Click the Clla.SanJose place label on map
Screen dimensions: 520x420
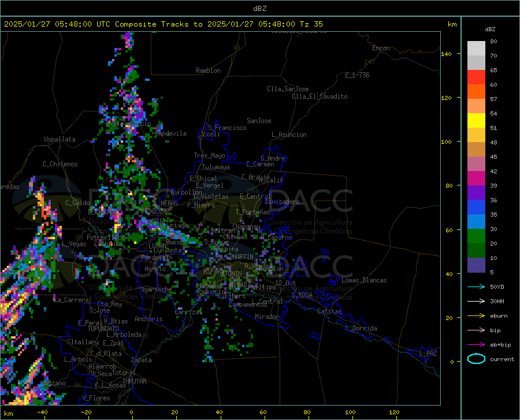288,89
